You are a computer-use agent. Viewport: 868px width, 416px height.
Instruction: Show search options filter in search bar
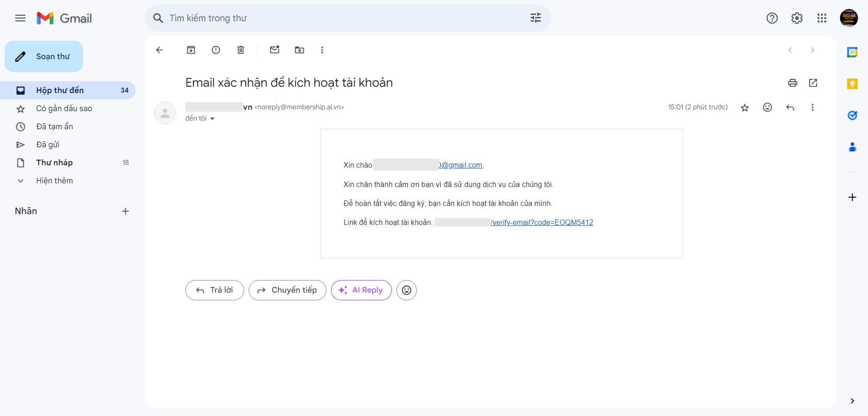point(535,18)
